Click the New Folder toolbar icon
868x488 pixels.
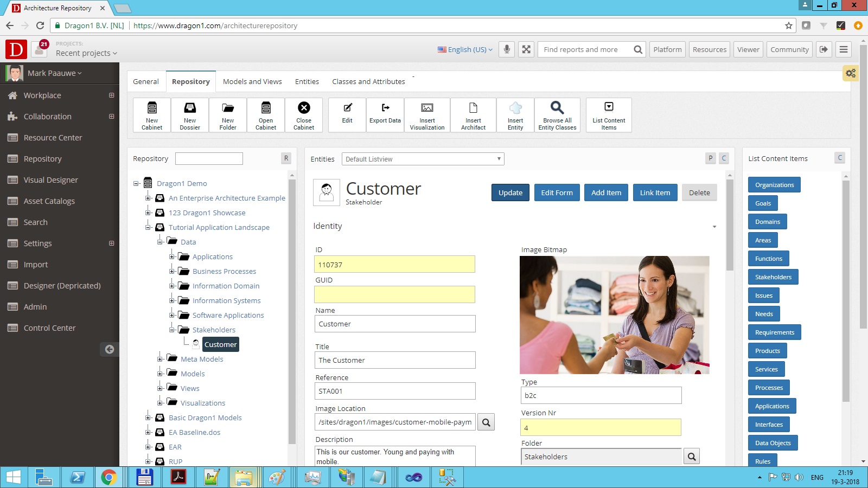[x=228, y=115]
